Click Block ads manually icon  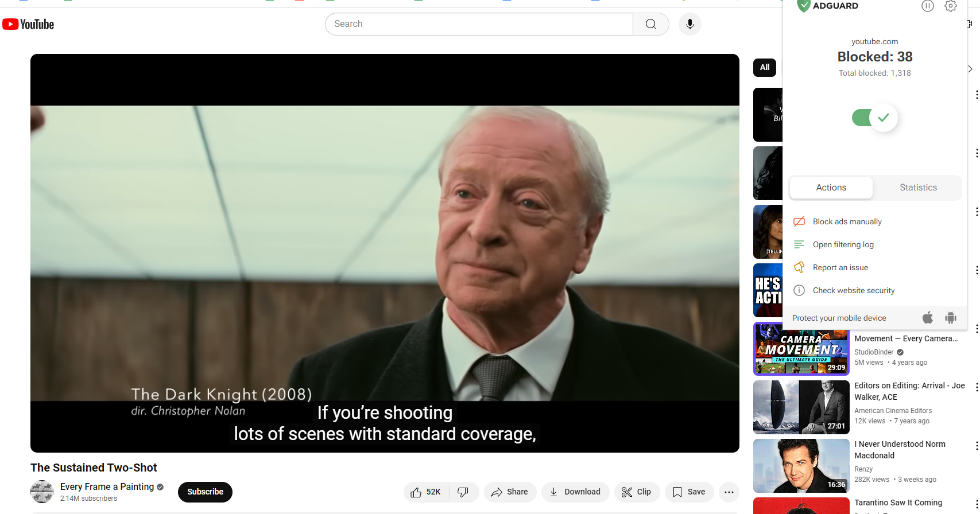[799, 221]
